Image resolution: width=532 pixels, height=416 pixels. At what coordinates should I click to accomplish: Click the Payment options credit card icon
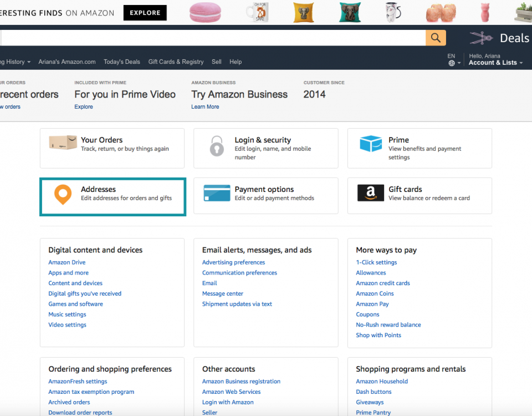tap(217, 193)
